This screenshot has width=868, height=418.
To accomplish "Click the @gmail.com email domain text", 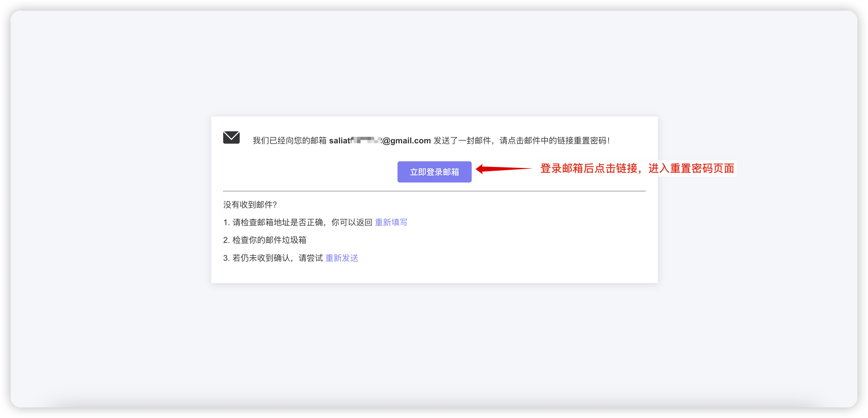I will tap(407, 140).
